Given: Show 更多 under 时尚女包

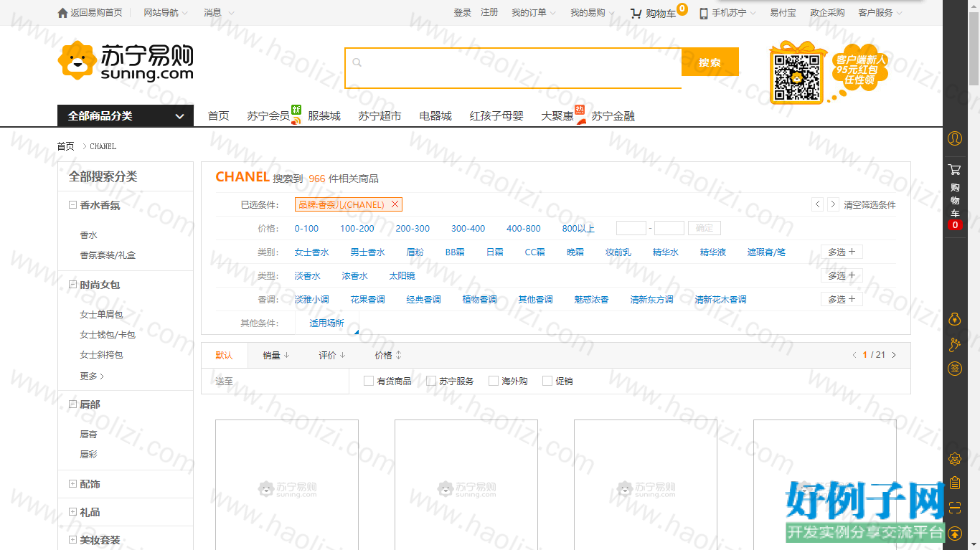Looking at the screenshot, I should tap(92, 376).
